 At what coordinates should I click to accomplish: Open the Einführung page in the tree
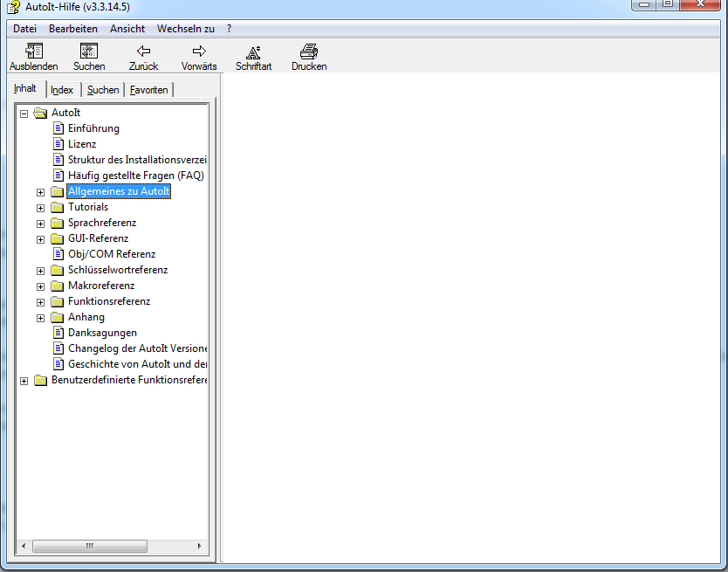[x=93, y=128]
